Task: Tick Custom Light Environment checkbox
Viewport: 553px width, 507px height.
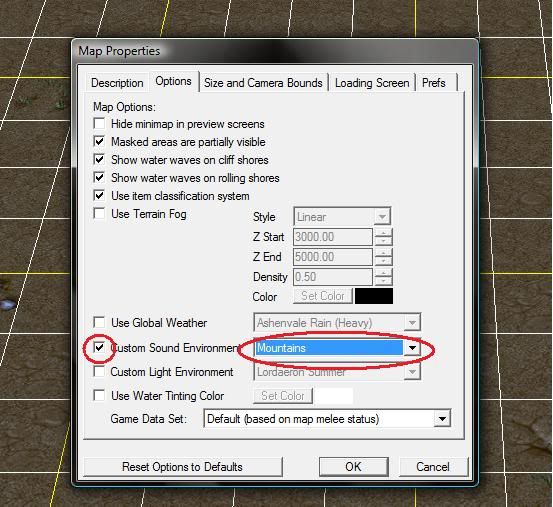Action: click(99, 371)
